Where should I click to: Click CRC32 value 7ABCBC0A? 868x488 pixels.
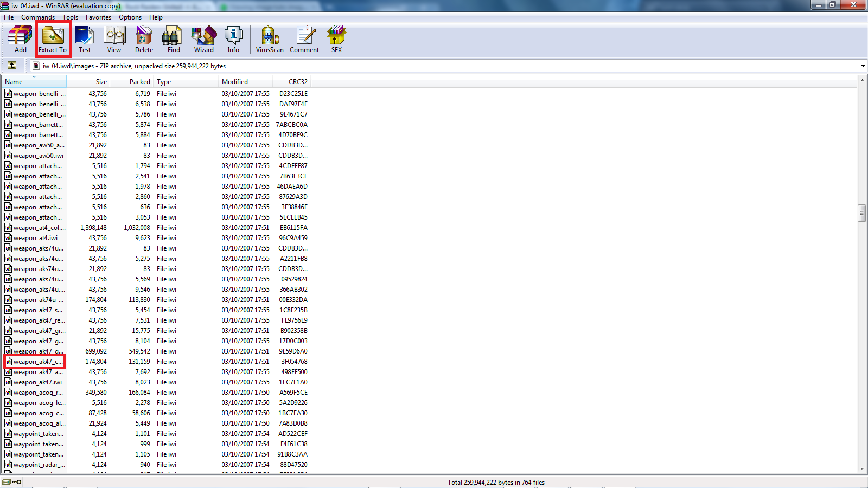click(x=292, y=125)
